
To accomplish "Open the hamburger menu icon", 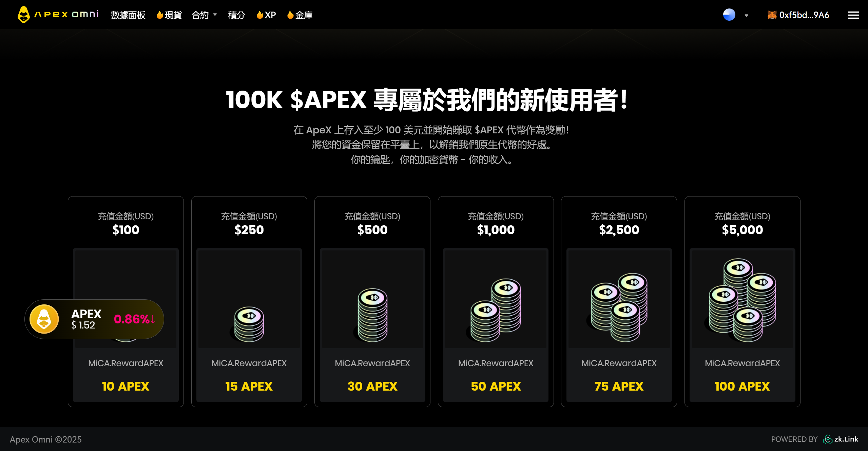I will [x=853, y=15].
